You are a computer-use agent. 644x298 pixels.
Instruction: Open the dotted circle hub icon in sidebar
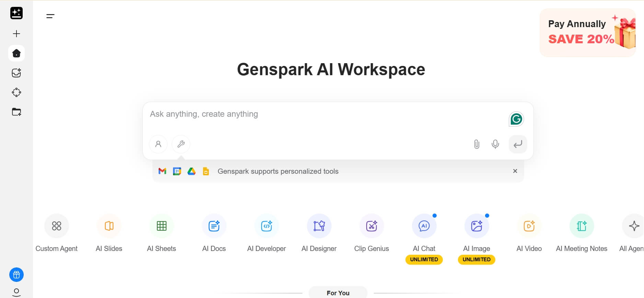[16, 92]
